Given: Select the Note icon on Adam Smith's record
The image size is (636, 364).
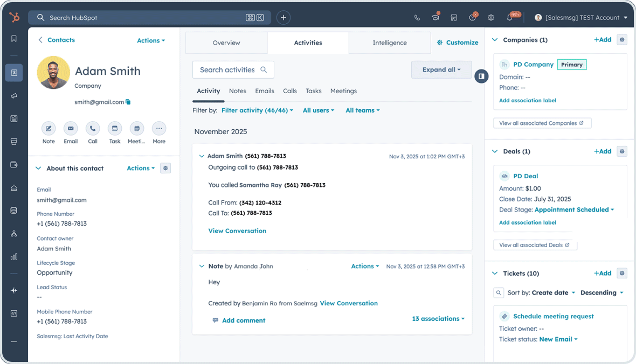Looking at the screenshot, I should point(49,128).
